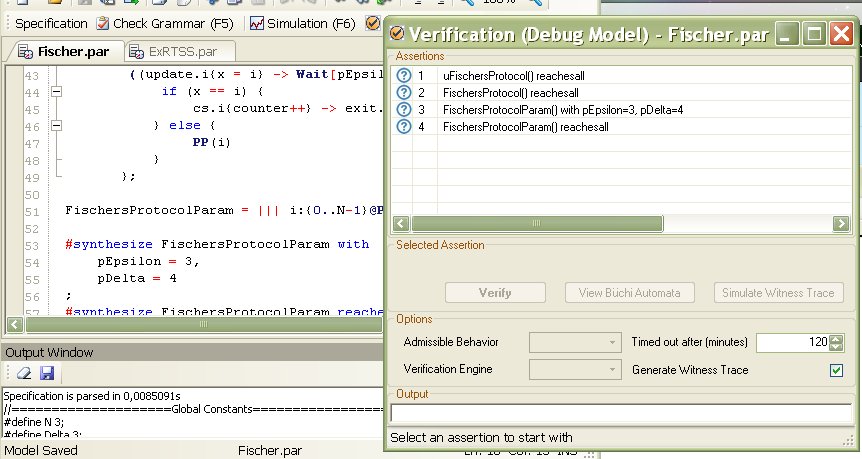Click the Simulate Witness Trace button

tap(778, 292)
